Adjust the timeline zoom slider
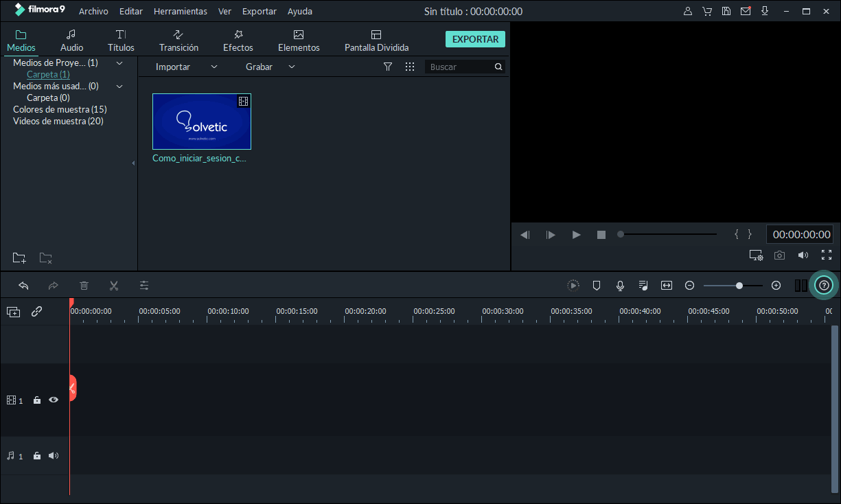 [738, 285]
